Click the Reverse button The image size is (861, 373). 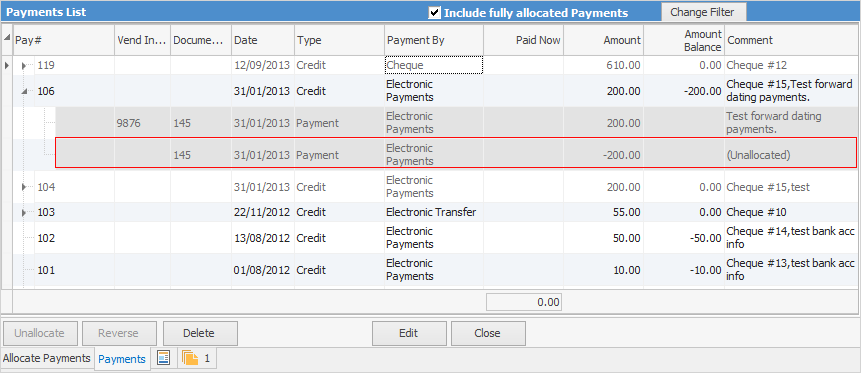[x=119, y=333]
